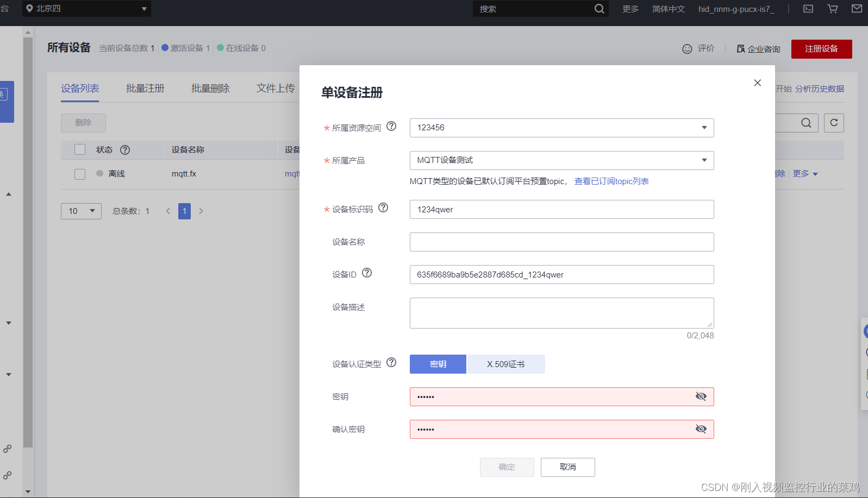
Task: Click page number 1 in pagination
Action: 184,211
